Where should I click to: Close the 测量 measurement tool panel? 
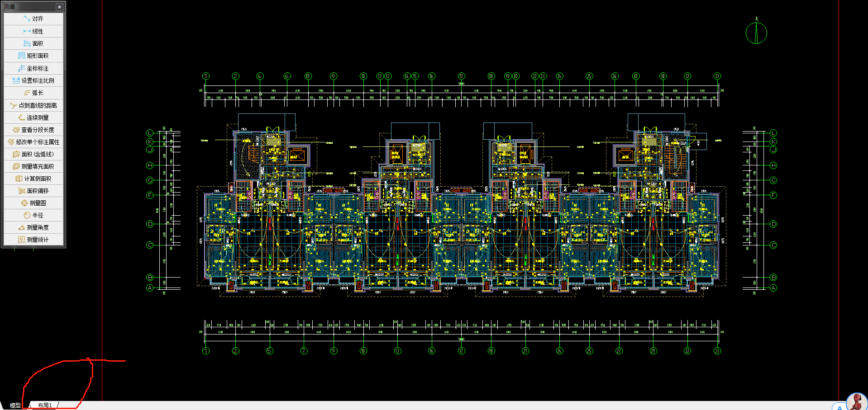coord(59,7)
